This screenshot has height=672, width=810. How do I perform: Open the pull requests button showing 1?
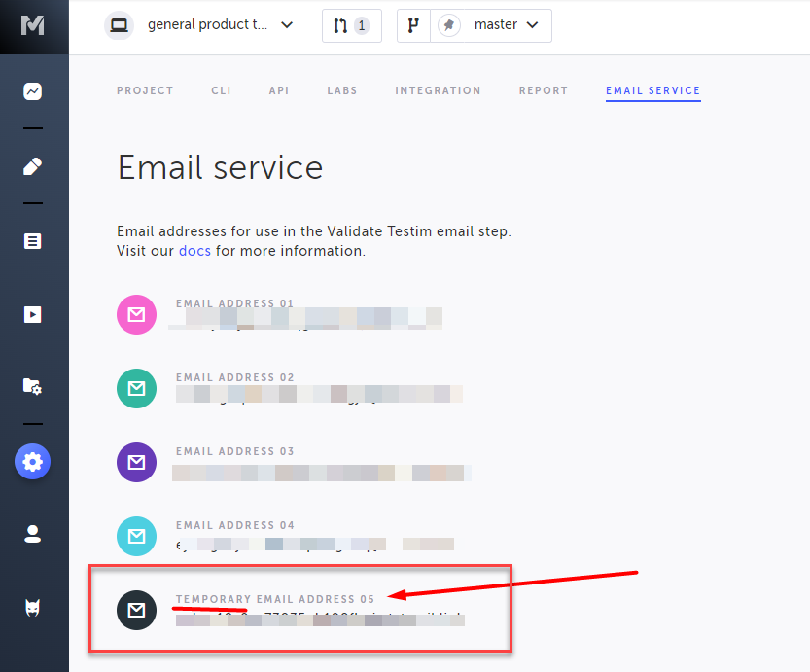pyautogui.click(x=352, y=25)
